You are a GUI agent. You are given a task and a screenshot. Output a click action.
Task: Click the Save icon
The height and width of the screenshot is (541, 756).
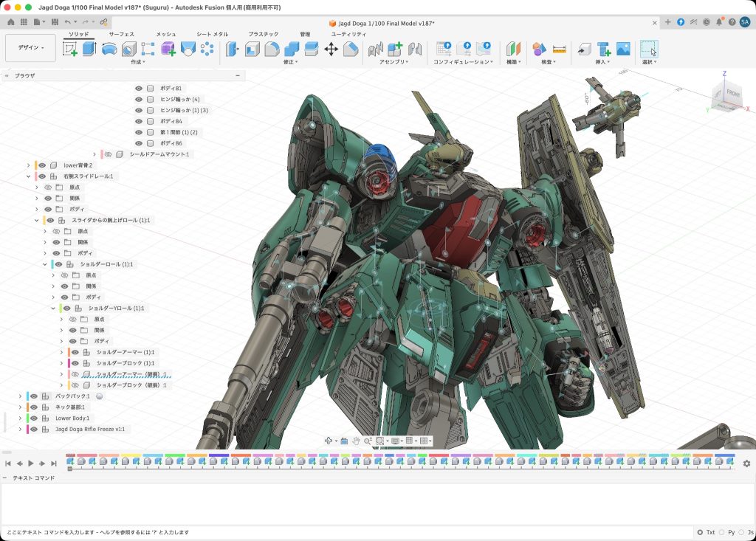[x=55, y=22]
